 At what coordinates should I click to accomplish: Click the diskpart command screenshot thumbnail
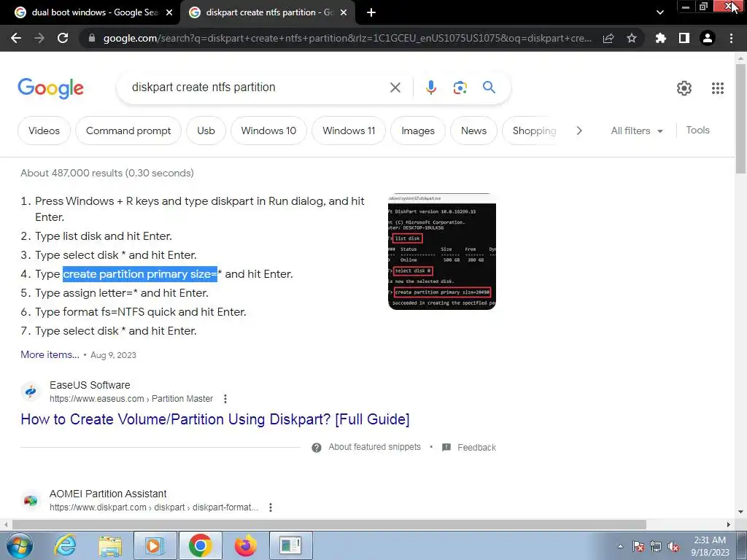442,252
